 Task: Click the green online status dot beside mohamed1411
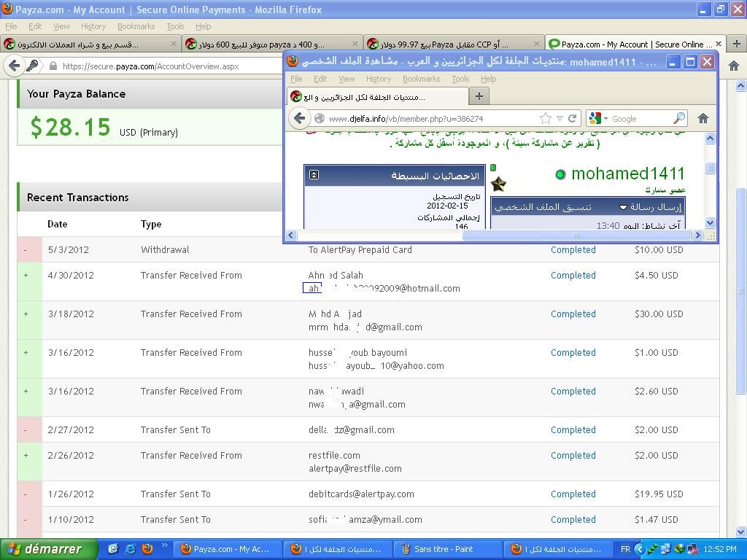pyautogui.click(x=561, y=175)
